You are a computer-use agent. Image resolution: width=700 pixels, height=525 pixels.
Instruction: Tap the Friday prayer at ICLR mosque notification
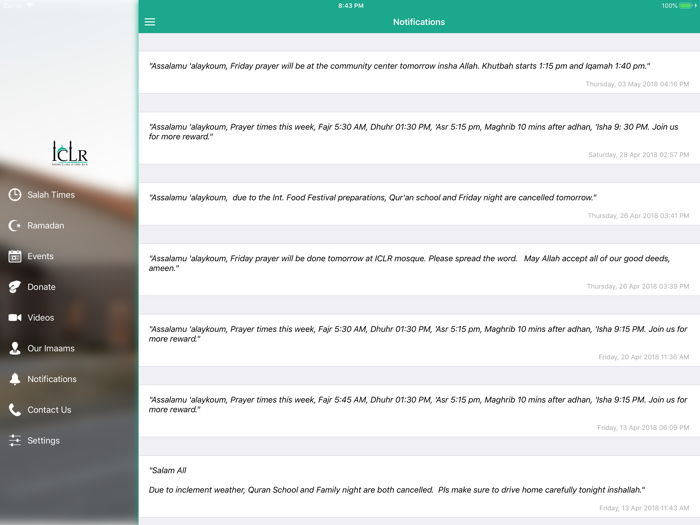point(419,270)
